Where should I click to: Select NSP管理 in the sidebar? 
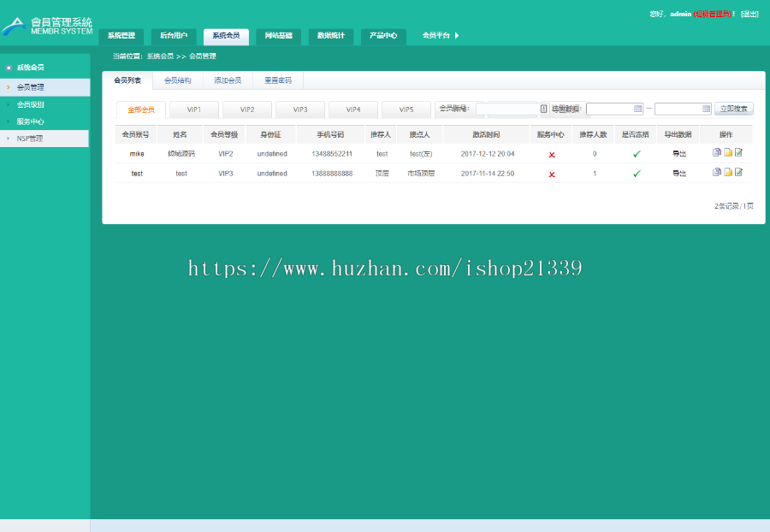click(44, 139)
